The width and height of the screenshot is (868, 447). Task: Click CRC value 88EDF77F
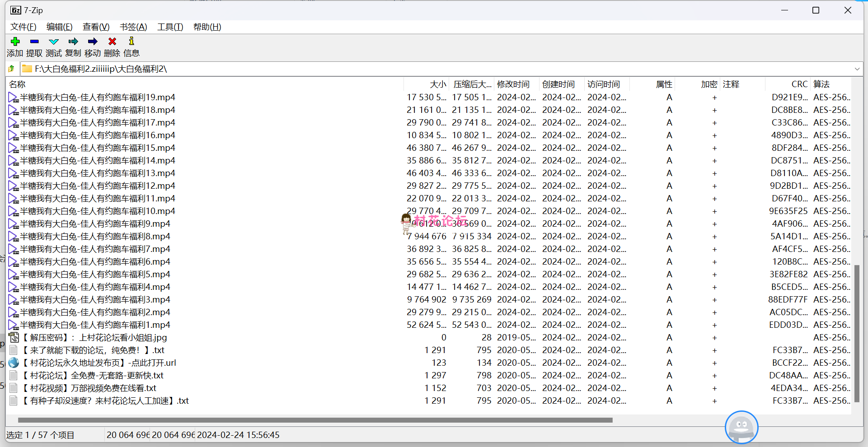pyautogui.click(x=788, y=299)
